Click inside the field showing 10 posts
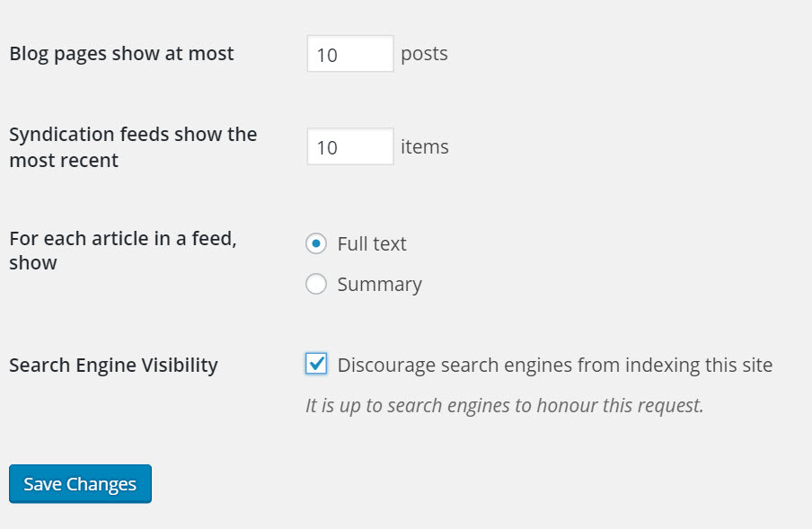 click(349, 53)
